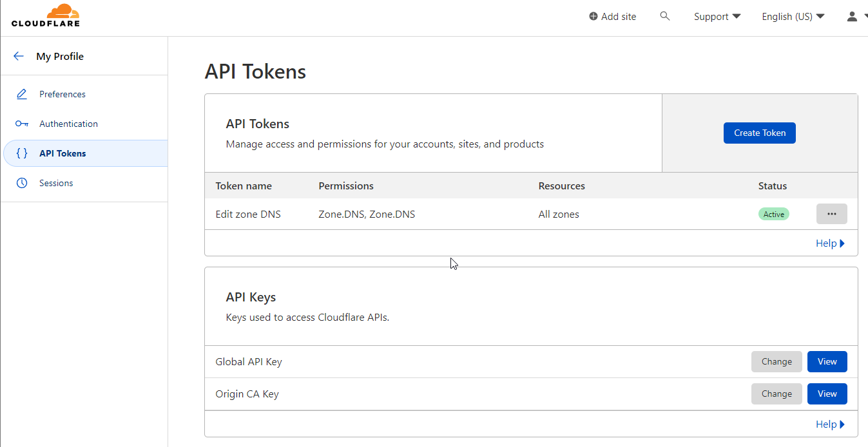Select API Tokens in the sidebar
This screenshot has height=447, width=868.
point(84,153)
